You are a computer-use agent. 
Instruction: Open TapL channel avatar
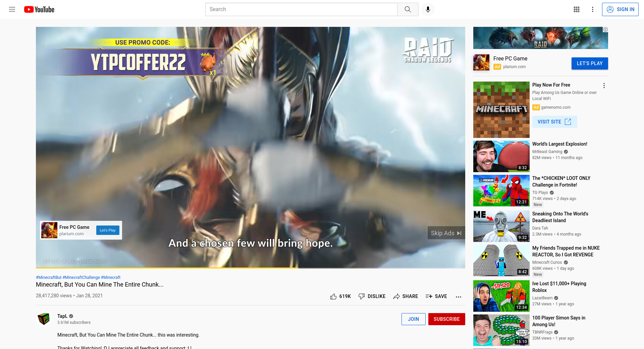click(x=44, y=319)
